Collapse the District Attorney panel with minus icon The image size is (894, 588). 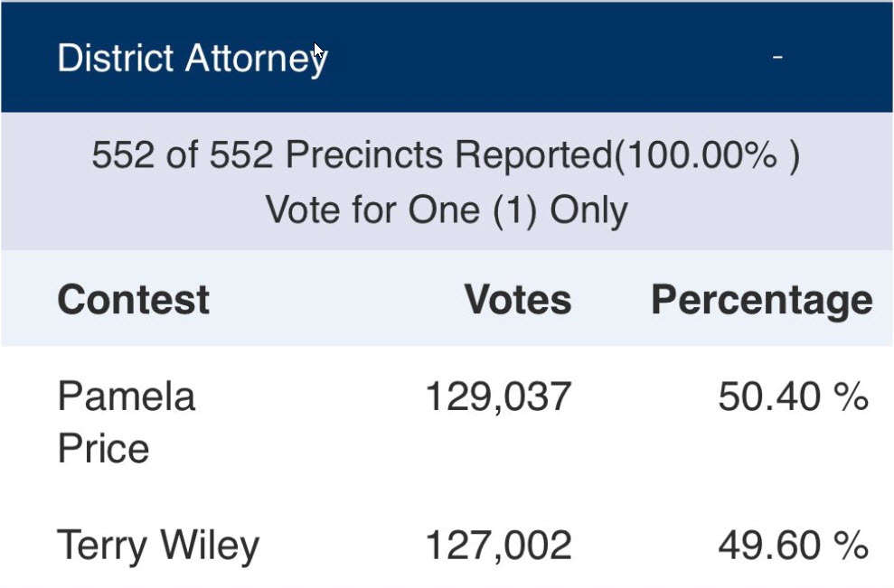coord(777,59)
